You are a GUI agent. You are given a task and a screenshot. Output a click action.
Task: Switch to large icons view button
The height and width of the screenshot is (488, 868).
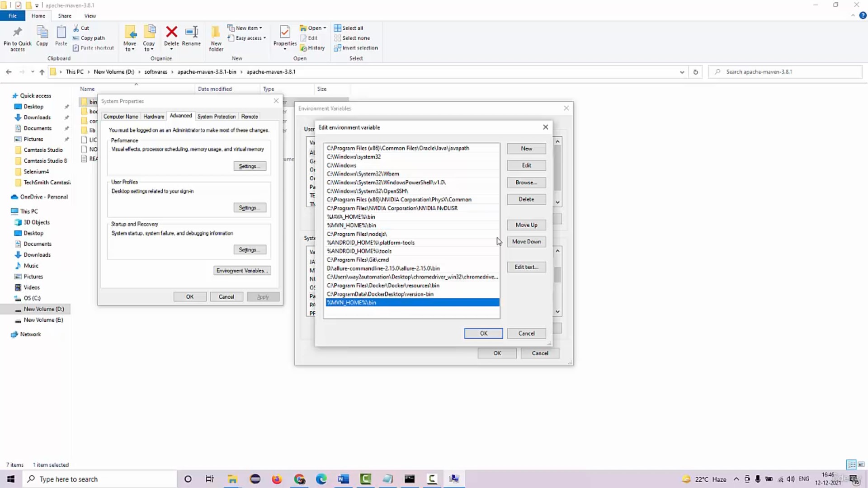[x=861, y=465]
